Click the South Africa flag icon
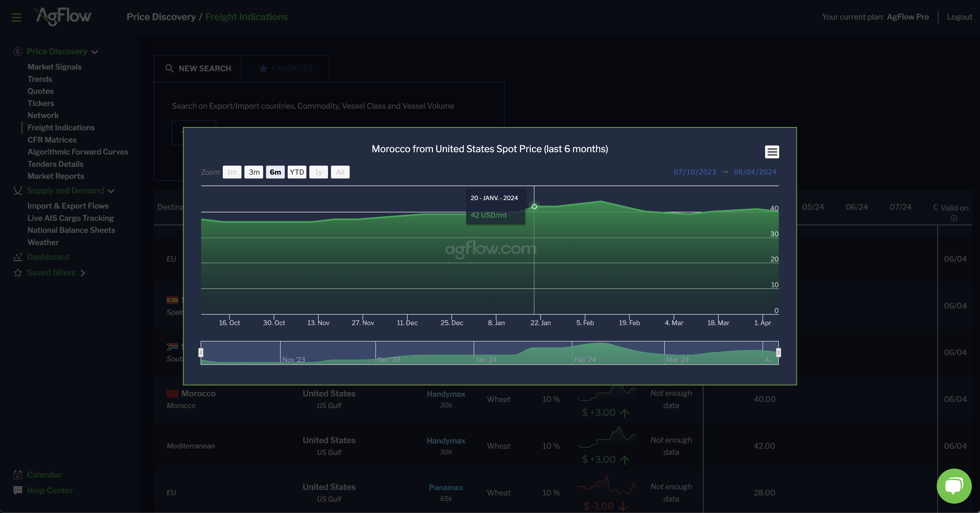 coord(172,347)
